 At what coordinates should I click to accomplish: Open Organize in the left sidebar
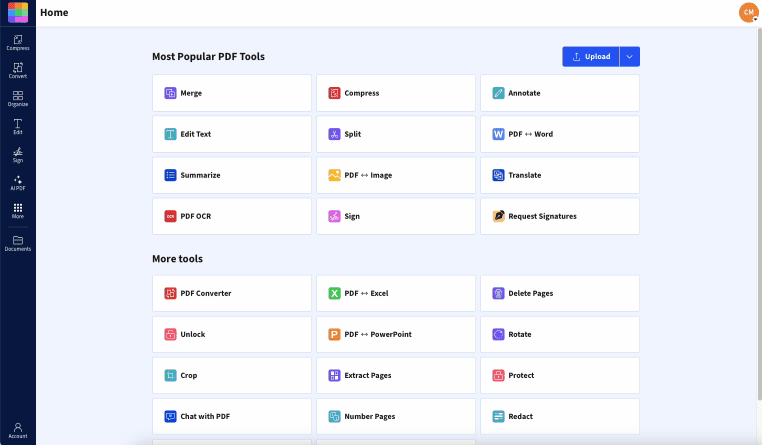18,99
